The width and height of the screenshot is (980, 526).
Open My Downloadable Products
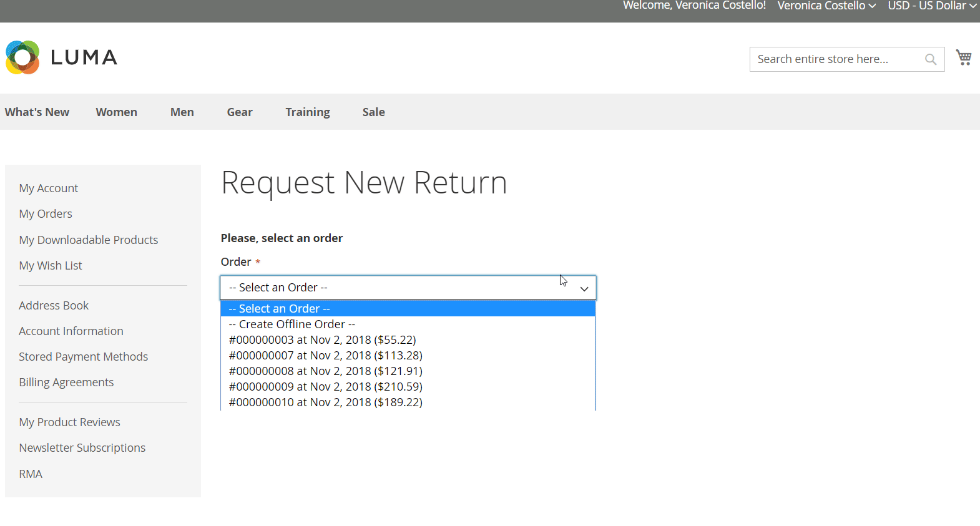[89, 240]
